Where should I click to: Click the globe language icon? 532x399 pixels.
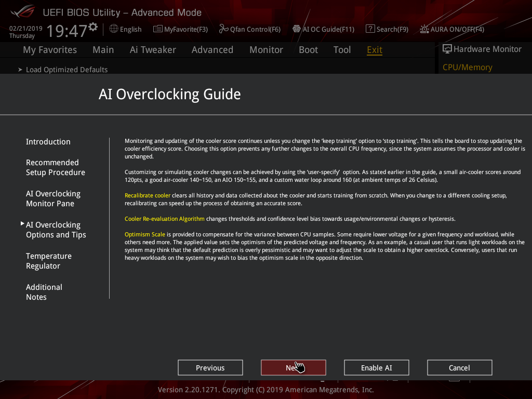pos(114,29)
